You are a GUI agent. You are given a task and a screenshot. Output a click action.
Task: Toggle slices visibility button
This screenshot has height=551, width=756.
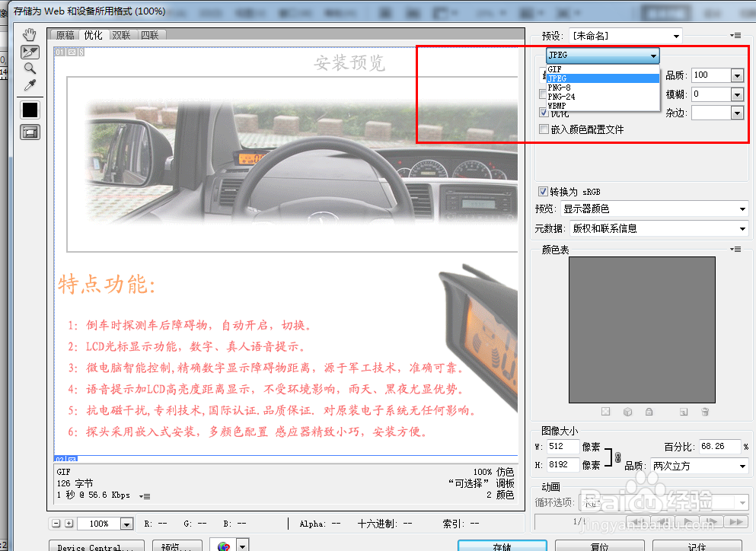(30, 132)
